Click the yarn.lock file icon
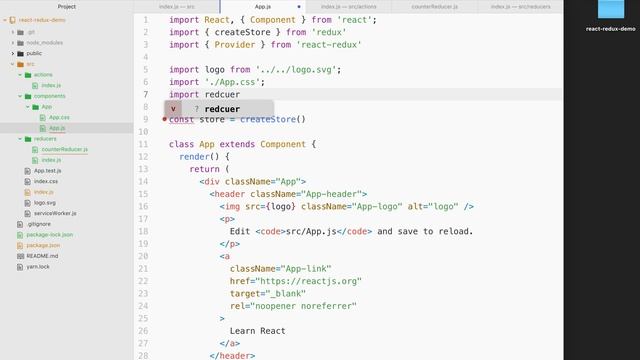Viewport: 640px width, 360px height. 20,267
